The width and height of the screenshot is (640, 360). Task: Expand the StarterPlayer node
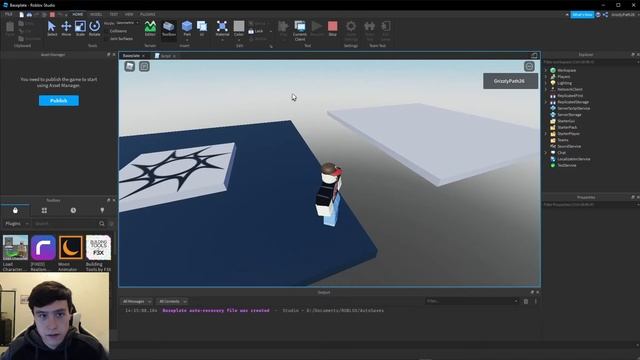click(x=546, y=133)
